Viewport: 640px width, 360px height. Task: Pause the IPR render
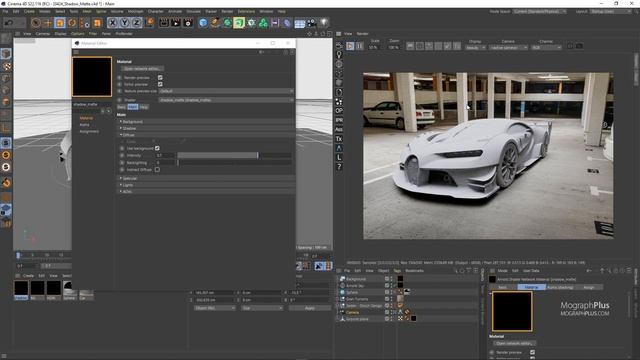[360, 46]
